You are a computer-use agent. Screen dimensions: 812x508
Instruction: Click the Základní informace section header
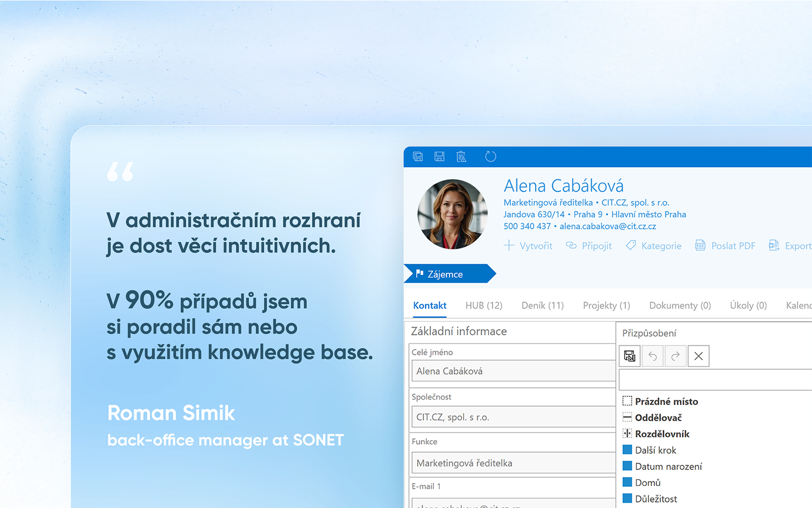[x=459, y=331]
